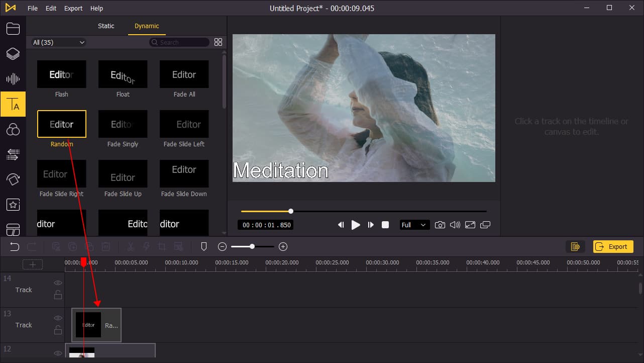
Task: Zoom in timeline with plus icon
Action: pos(283,247)
